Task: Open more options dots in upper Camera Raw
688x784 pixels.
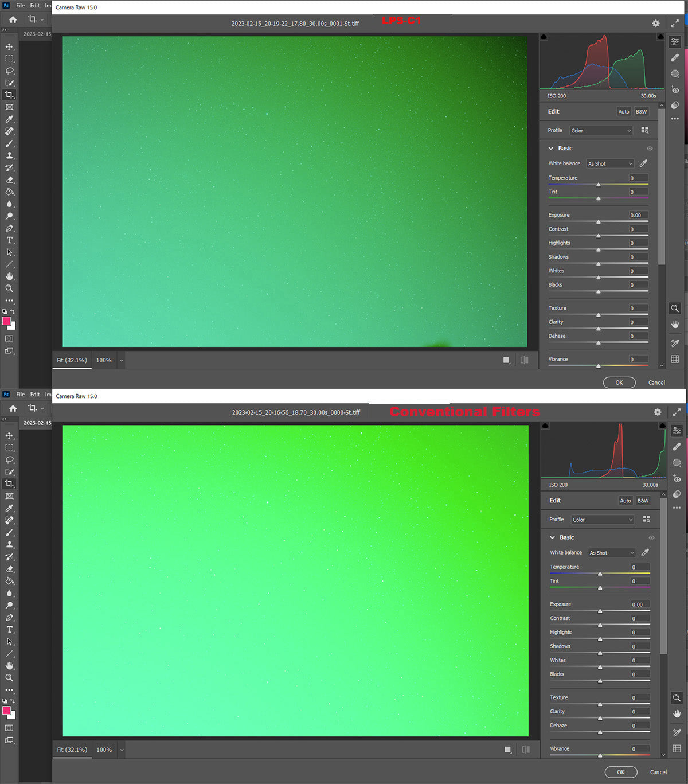Action: 675,119
